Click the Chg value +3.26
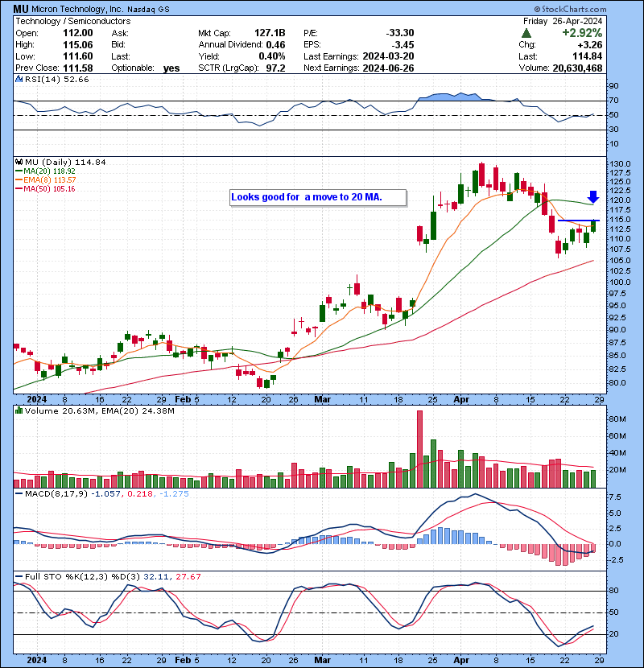The image size is (644, 668). (x=590, y=45)
